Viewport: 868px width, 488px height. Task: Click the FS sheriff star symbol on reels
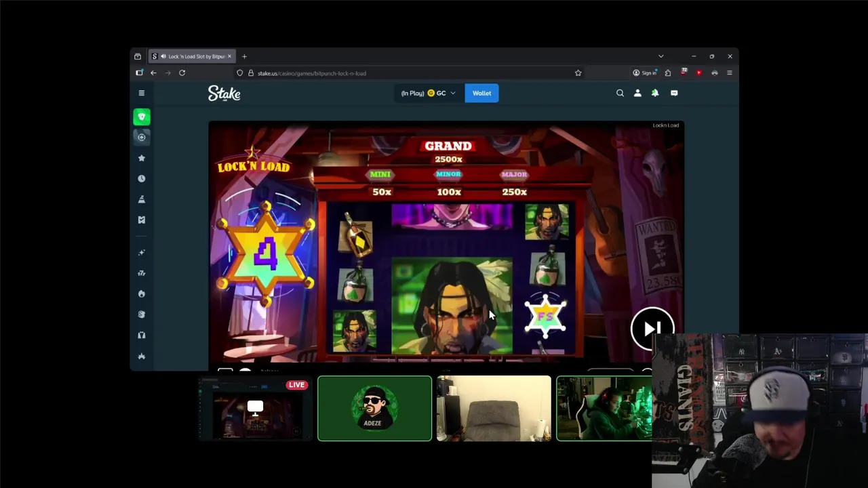(x=546, y=317)
